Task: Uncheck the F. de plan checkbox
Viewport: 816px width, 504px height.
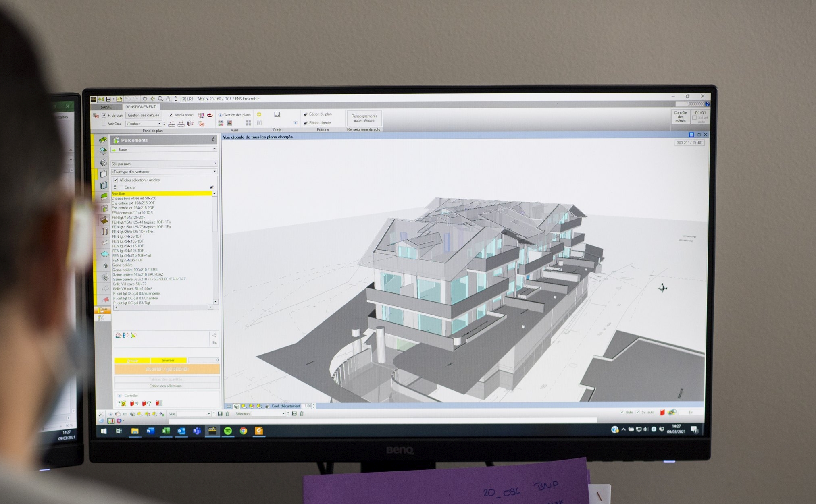Action: tap(104, 115)
